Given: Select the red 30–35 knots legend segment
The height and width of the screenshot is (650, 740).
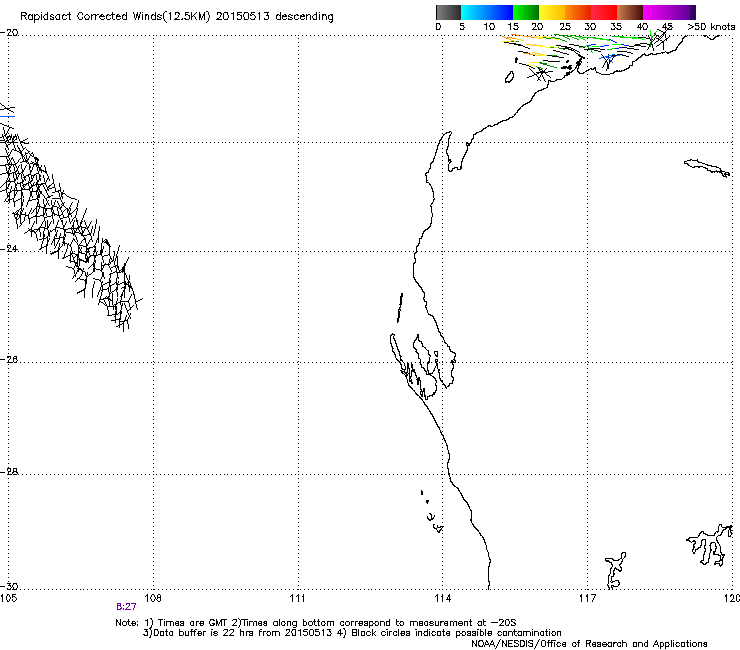Looking at the screenshot, I should click(x=604, y=12).
